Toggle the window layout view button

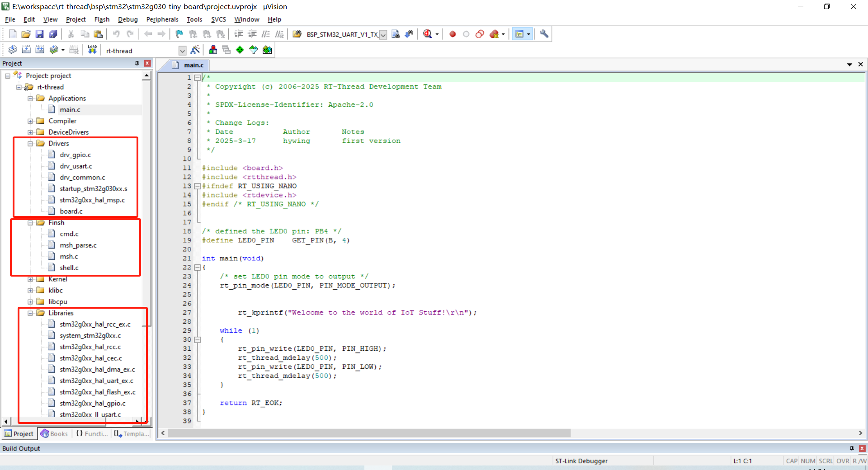point(519,34)
